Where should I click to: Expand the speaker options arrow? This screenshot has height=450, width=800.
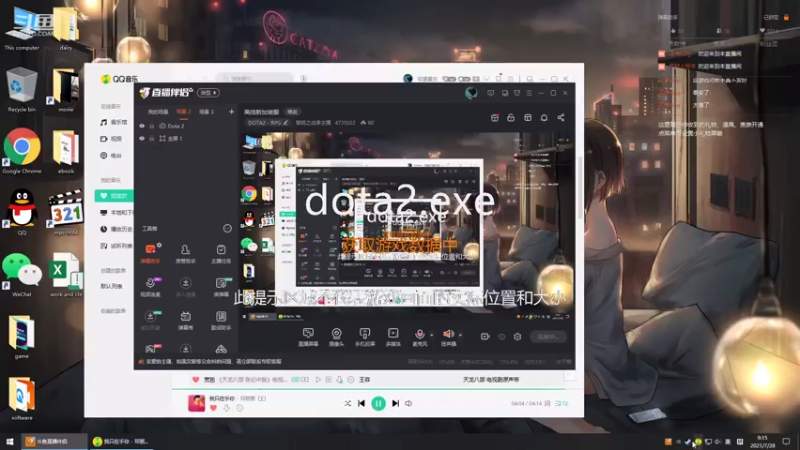coord(460,335)
